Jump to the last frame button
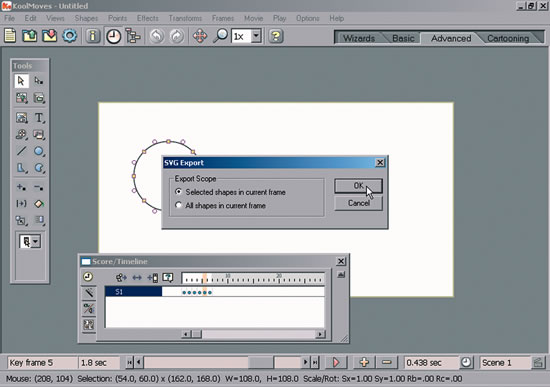The height and width of the screenshot is (387, 550). point(315,362)
